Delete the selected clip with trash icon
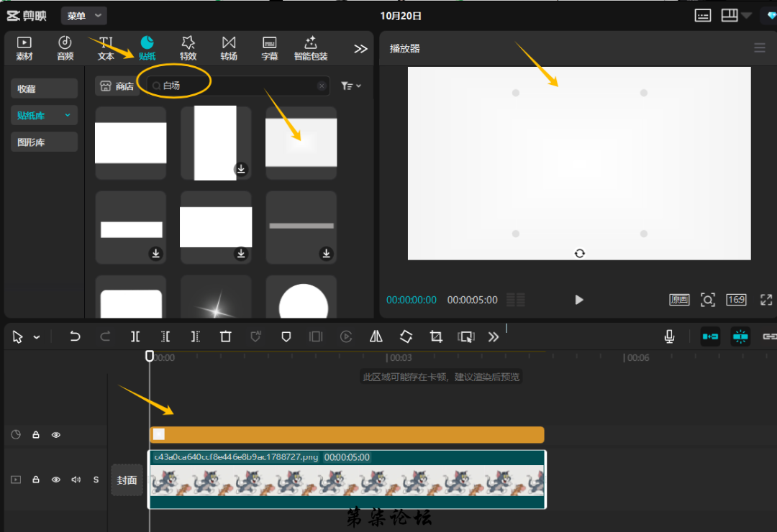The image size is (777, 532). click(x=225, y=336)
